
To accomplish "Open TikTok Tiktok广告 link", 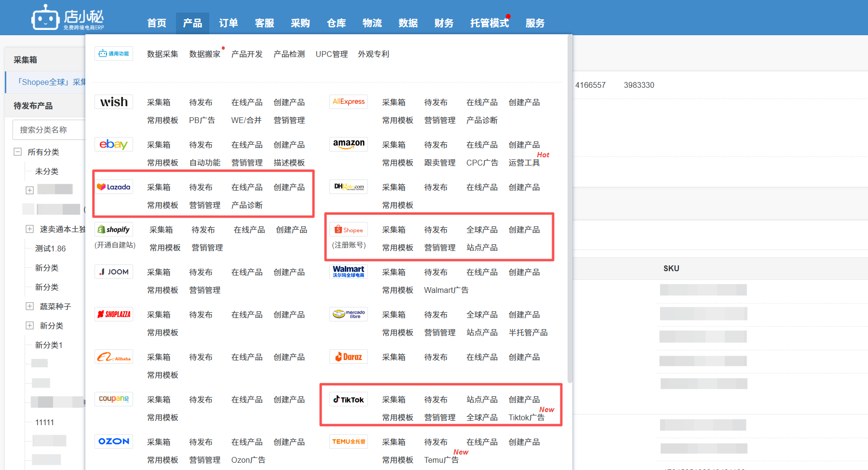I will pyautogui.click(x=527, y=417).
